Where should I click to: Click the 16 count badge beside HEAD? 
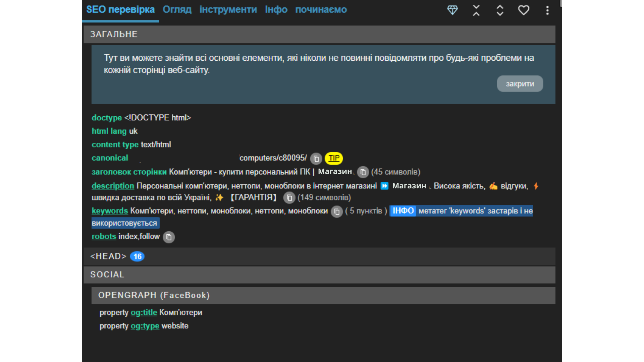(137, 256)
